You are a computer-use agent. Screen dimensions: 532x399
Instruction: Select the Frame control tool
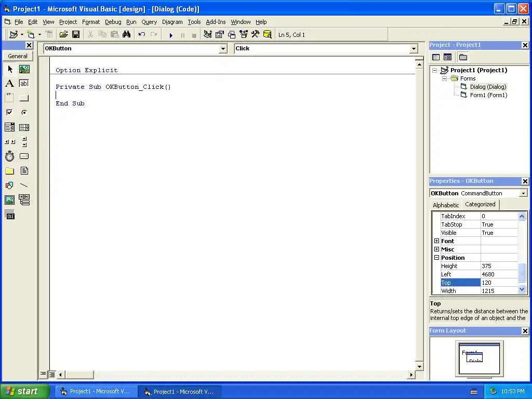10,98
